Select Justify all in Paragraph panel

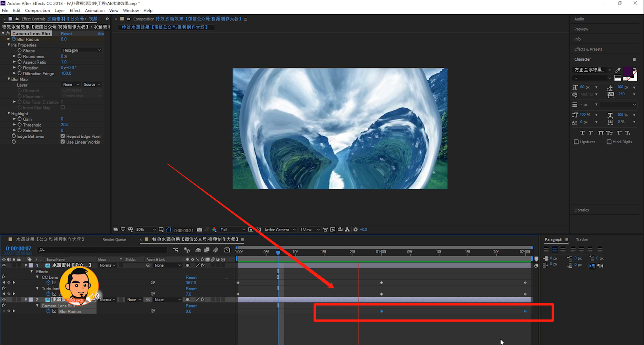click(x=600, y=249)
